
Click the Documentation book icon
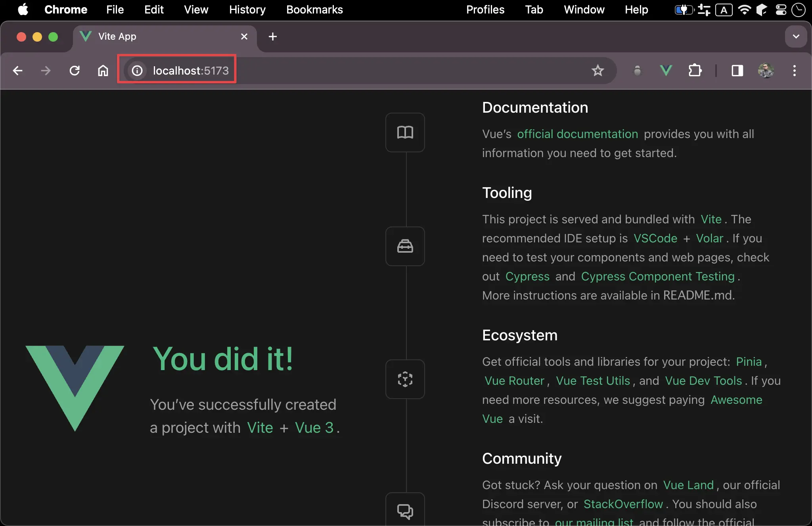click(x=405, y=132)
